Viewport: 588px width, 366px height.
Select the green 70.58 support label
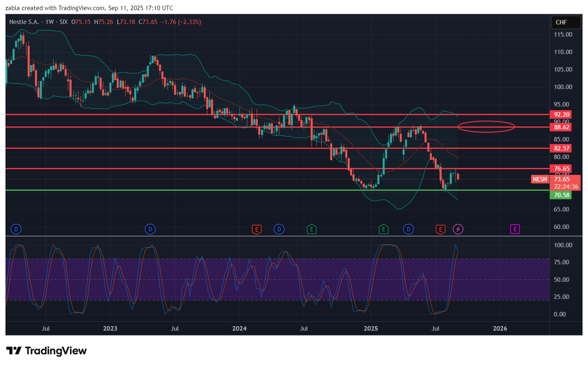[561, 195]
